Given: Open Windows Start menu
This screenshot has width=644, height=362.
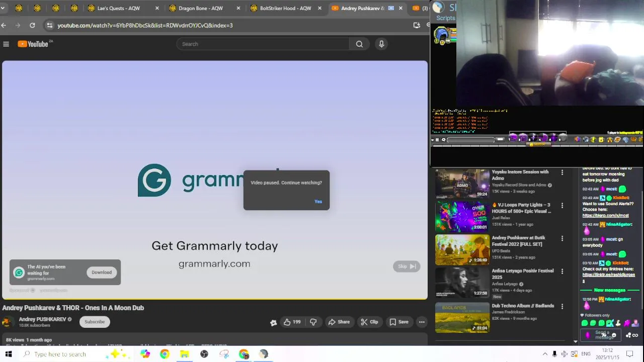Looking at the screenshot, I should tap(9, 354).
